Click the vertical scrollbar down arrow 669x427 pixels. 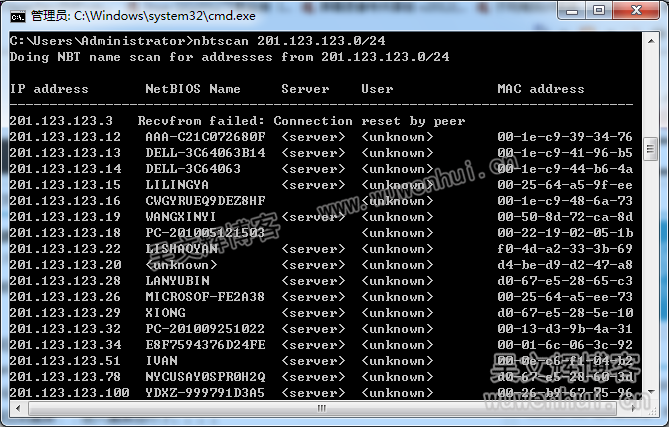pyautogui.click(x=650, y=391)
